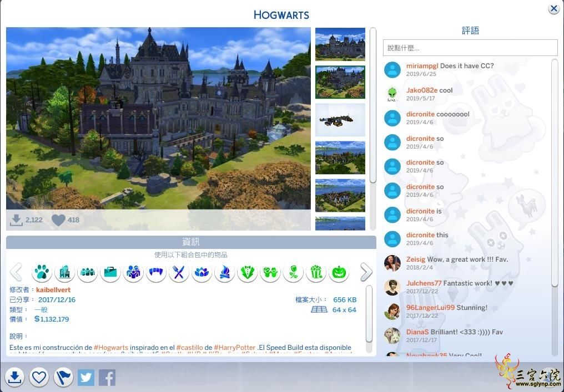Click Julchens77's profile avatar
The width and height of the screenshot is (564, 392).
(392, 287)
